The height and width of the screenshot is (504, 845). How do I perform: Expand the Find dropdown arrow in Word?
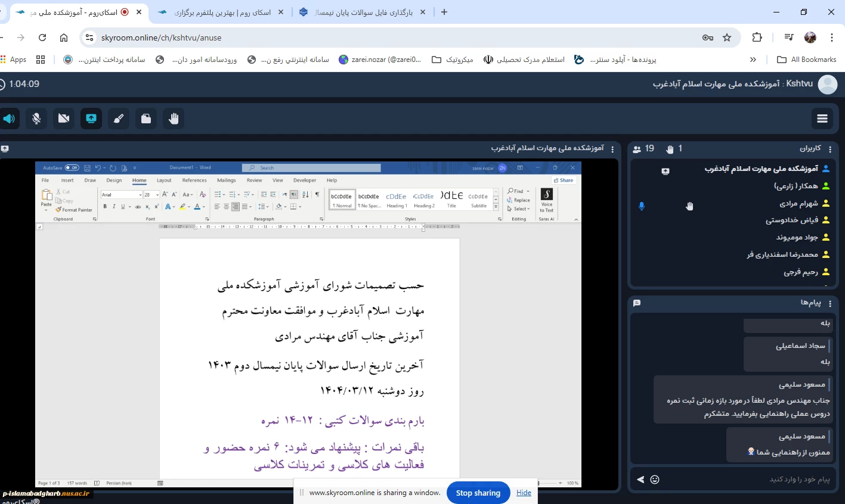click(x=528, y=191)
